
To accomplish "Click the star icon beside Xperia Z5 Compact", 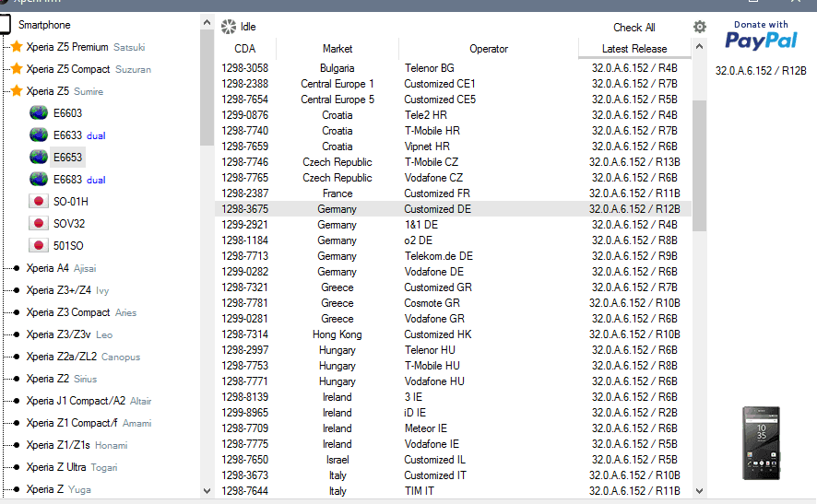I will tap(17, 69).
